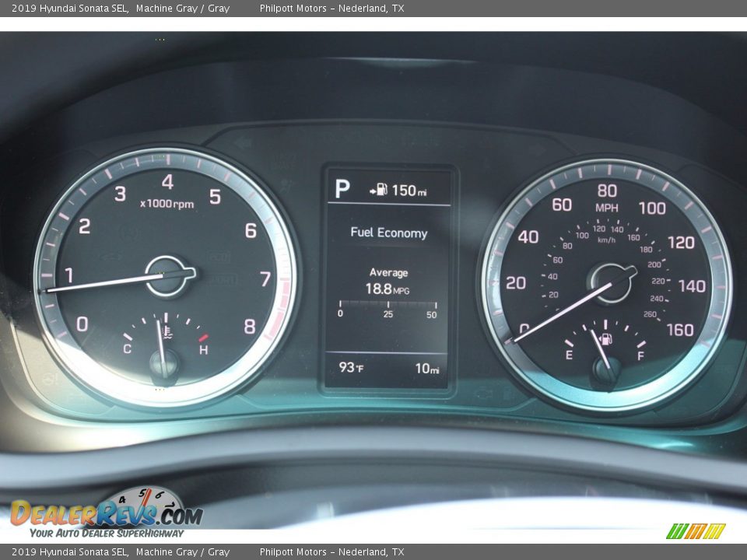This screenshot has width=747, height=560.
Task: Expand the MPH label on the speedometer
Action: (608, 208)
